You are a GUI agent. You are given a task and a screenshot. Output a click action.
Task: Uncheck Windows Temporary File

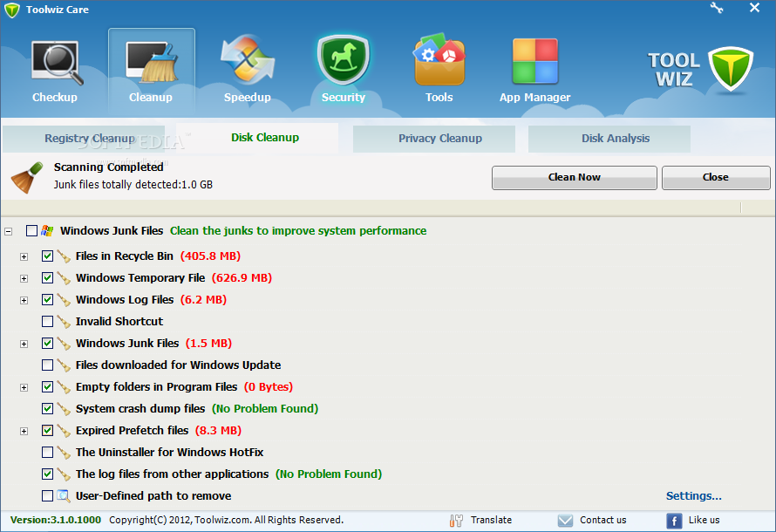(47, 277)
